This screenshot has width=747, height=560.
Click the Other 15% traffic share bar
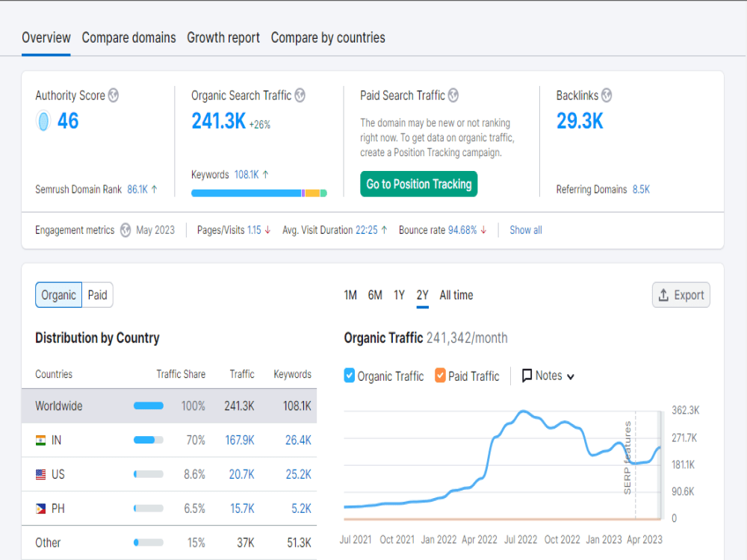pyautogui.click(x=149, y=543)
